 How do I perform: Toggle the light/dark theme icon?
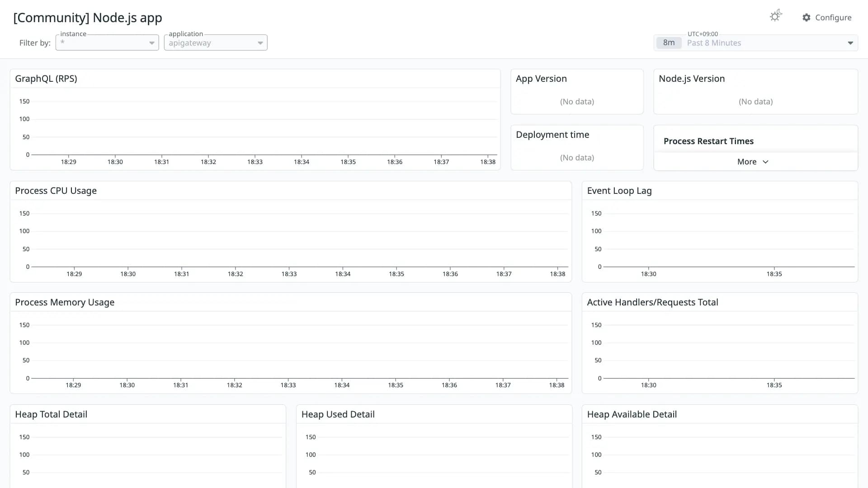point(776,16)
